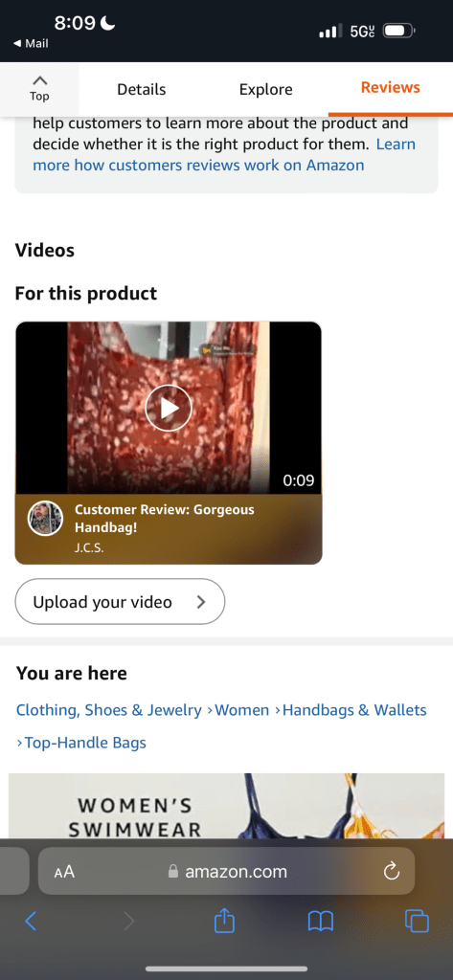The height and width of the screenshot is (980, 453).
Task: Tap the Safari share icon
Action: (x=224, y=920)
